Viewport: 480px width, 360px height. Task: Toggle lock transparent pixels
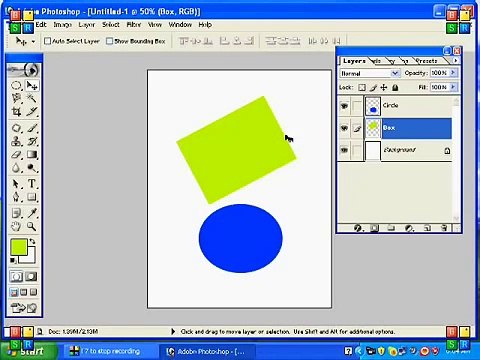click(362, 88)
